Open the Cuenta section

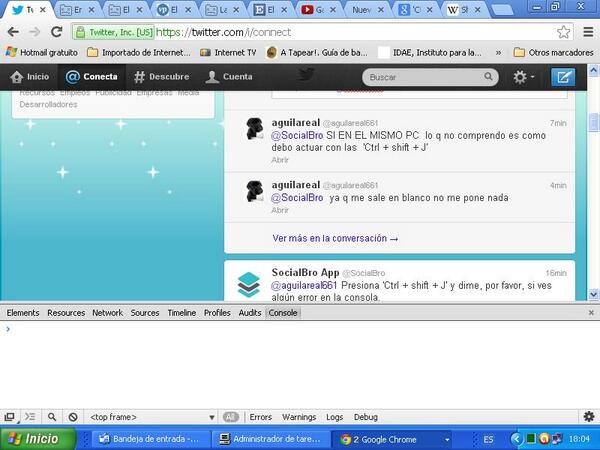(229, 77)
